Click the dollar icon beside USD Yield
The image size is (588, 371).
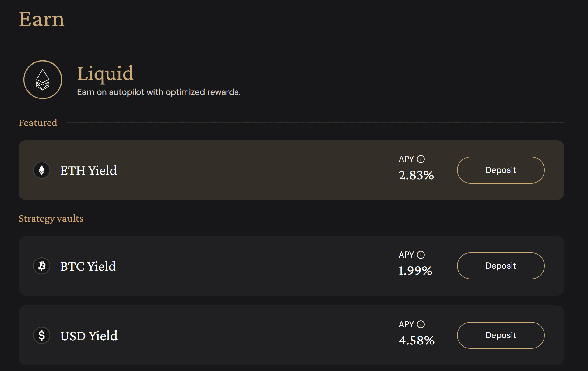pyautogui.click(x=42, y=335)
